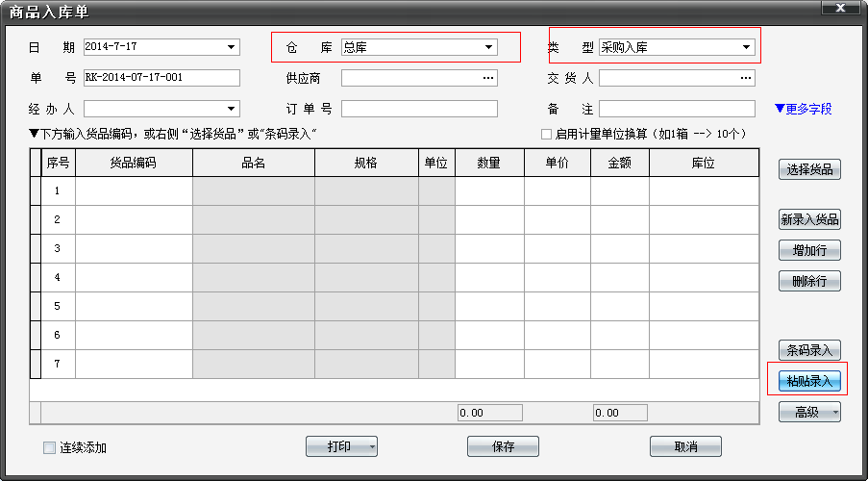Click the 保存 save button

503,446
